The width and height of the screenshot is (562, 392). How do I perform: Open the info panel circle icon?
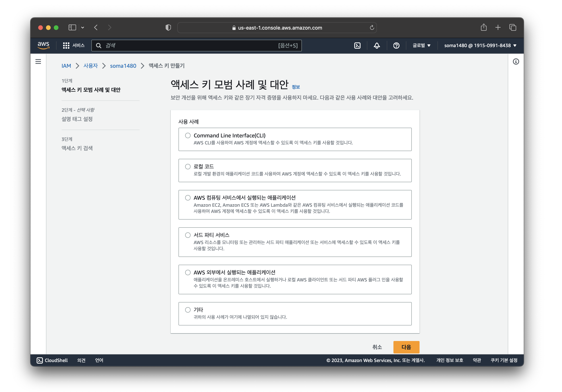pos(516,62)
